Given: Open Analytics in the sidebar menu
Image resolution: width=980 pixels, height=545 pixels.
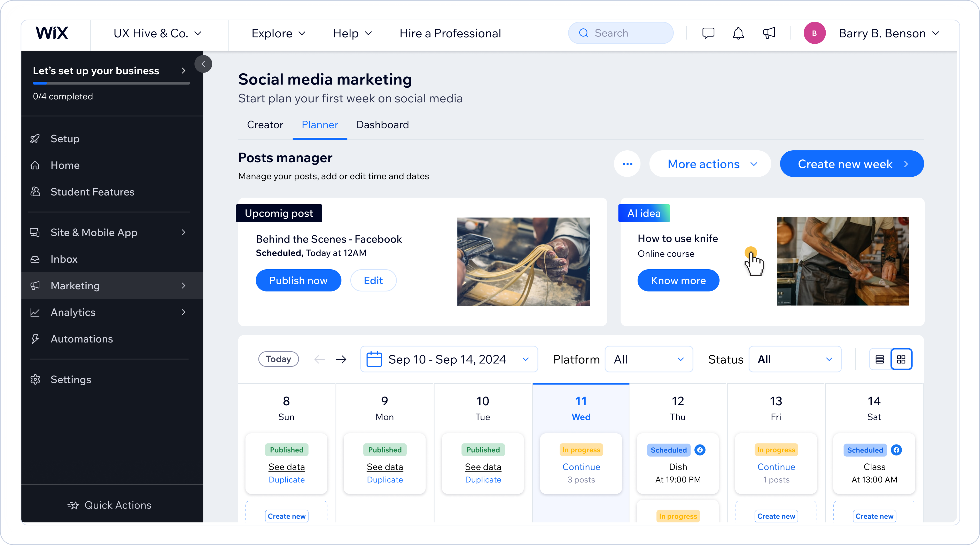Looking at the screenshot, I should pos(73,312).
